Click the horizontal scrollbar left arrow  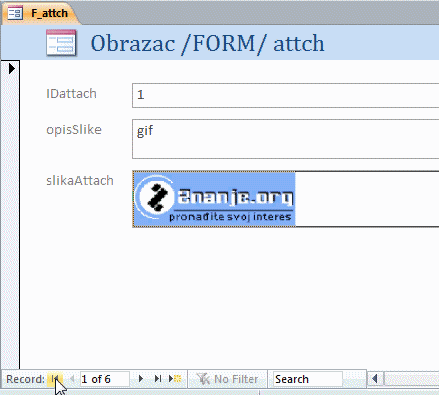click(x=375, y=379)
